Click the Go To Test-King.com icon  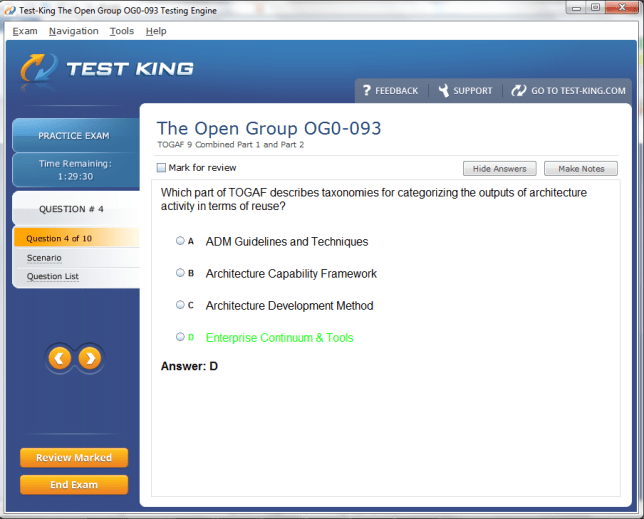pyautogui.click(x=518, y=90)
